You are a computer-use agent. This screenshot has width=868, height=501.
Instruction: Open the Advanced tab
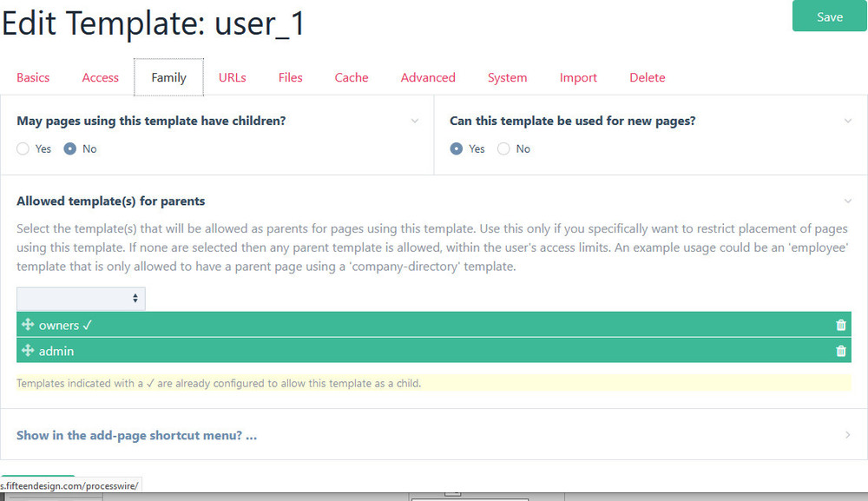coord(428,77)
